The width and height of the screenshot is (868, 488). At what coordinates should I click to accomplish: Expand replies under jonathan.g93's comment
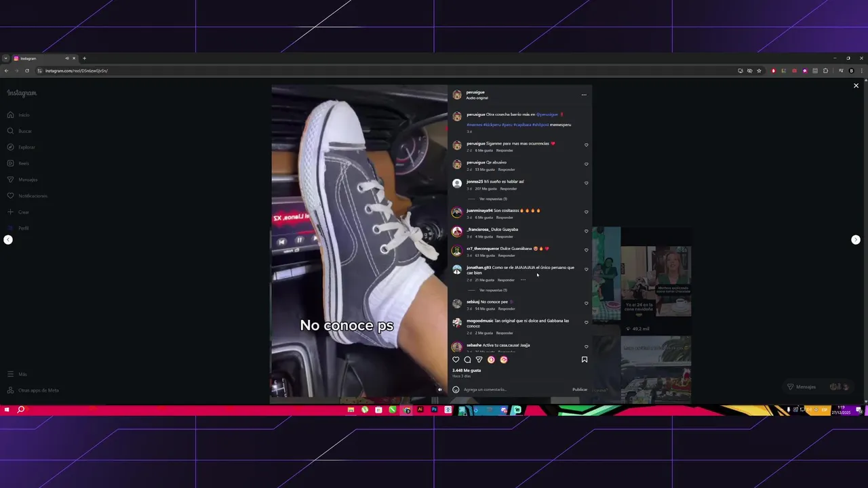pyautogui.click(x=493, y=290)
